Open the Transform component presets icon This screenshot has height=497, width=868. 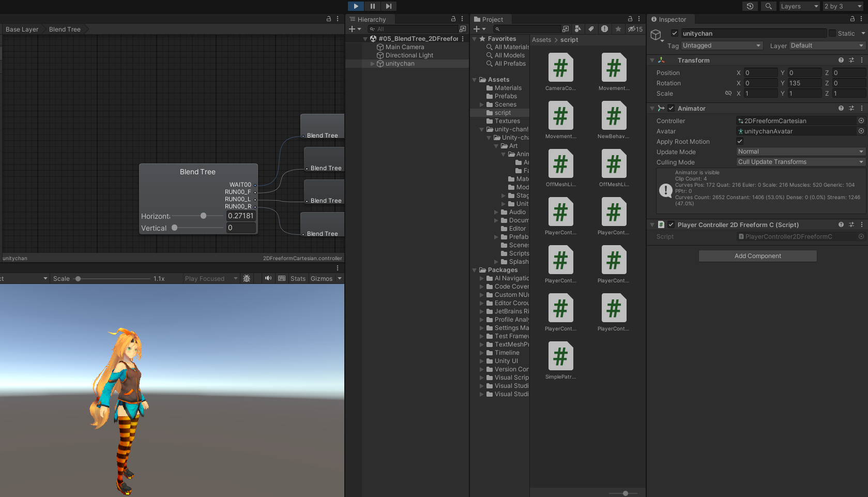851,61
